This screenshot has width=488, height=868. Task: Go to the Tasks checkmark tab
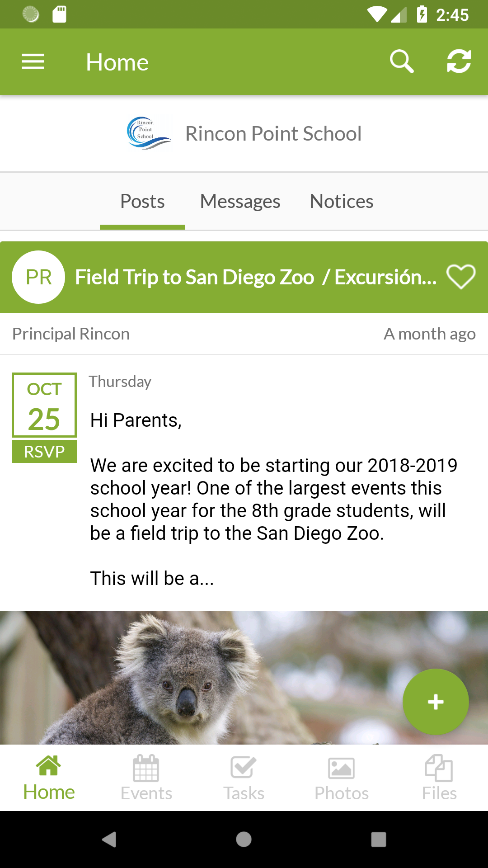pyautogui.click(x=244, y=778)
